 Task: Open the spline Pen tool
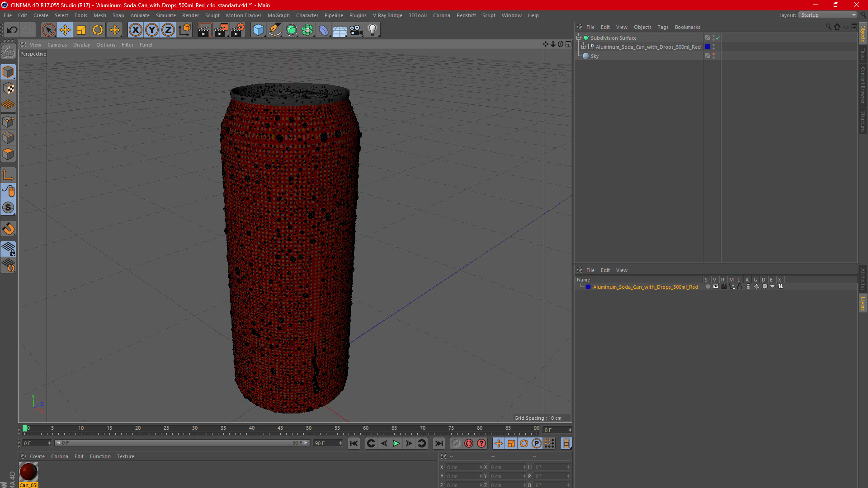tap(274, 30)
